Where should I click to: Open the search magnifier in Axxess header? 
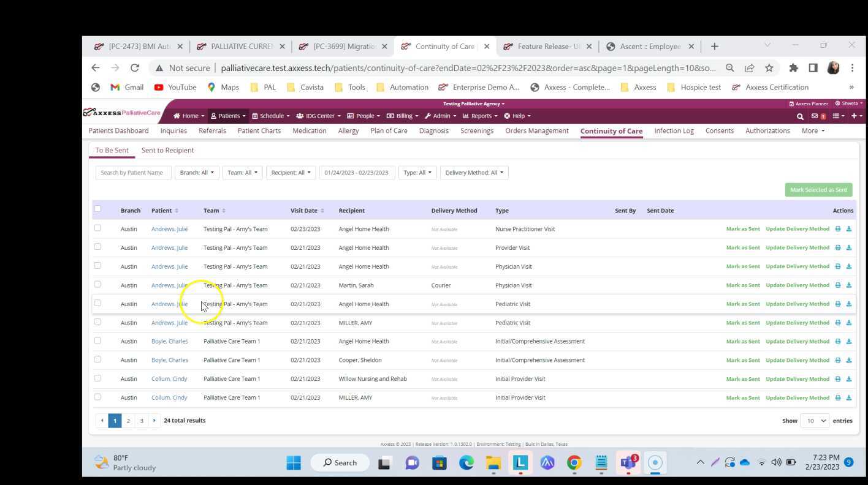pyautogui.click(x=800, y=116)
